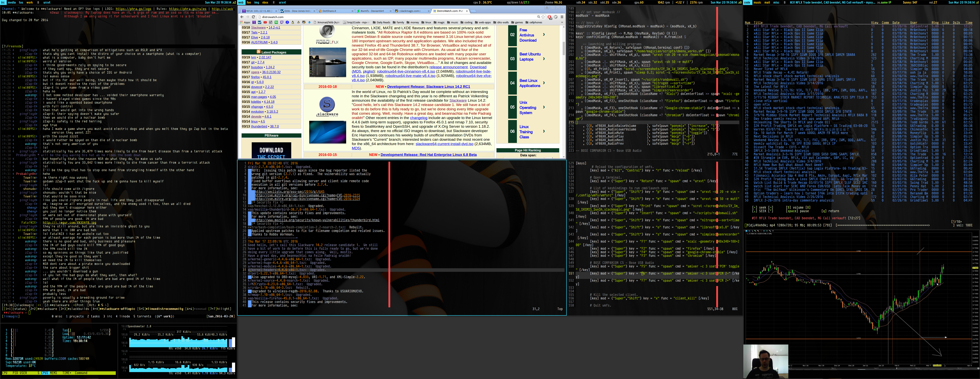Click the seclists.org URL in the changelog terminal
980x379 pixels.
click(x=289, y=192)
